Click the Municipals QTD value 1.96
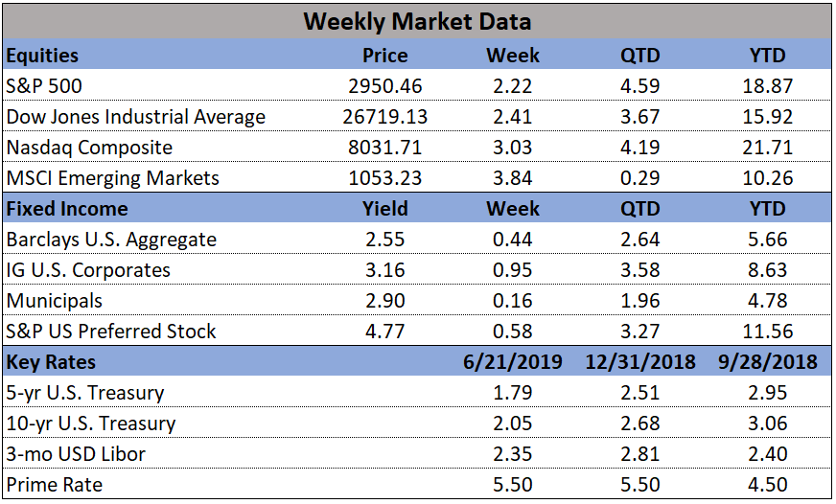 (639, 301)
